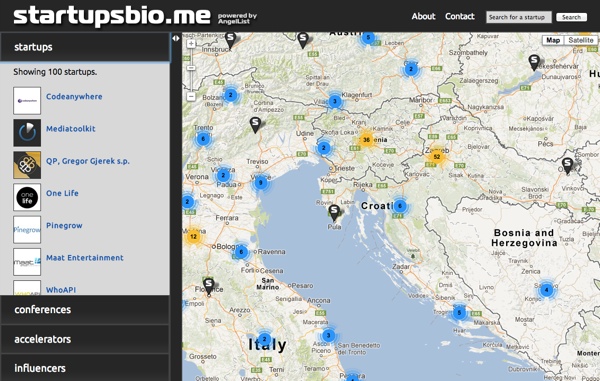The height and width of the screenshot is (381, 600).
Task: Switch map to Satellite view
Action: 580,40
